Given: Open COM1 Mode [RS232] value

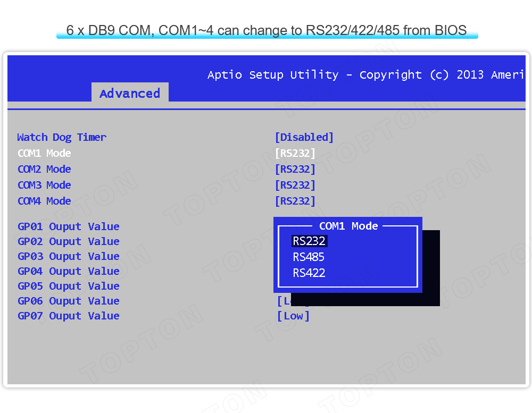Looking at the screenshot, I should 295,153.
